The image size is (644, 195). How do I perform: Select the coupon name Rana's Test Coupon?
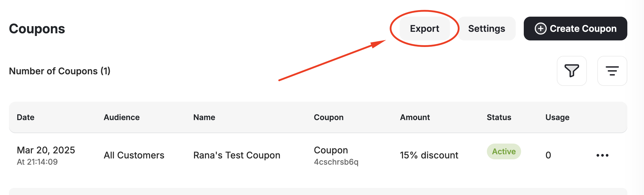coord(237,155)
